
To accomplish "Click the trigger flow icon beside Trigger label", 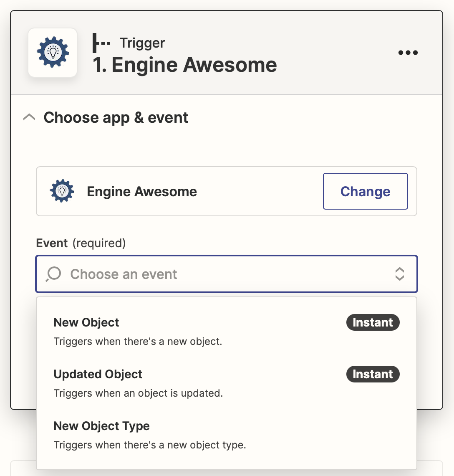I will pos(100,43).
